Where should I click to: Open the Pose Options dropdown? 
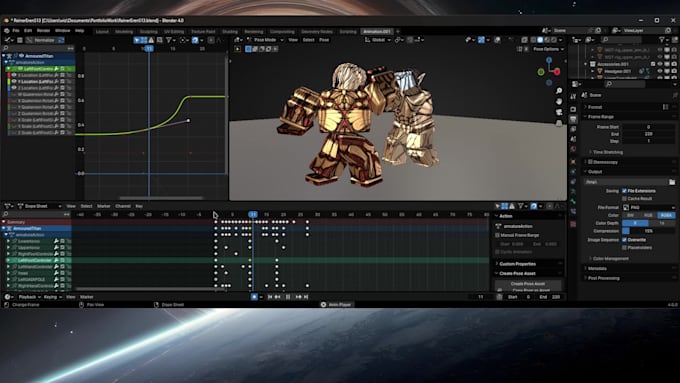[549, 49]
